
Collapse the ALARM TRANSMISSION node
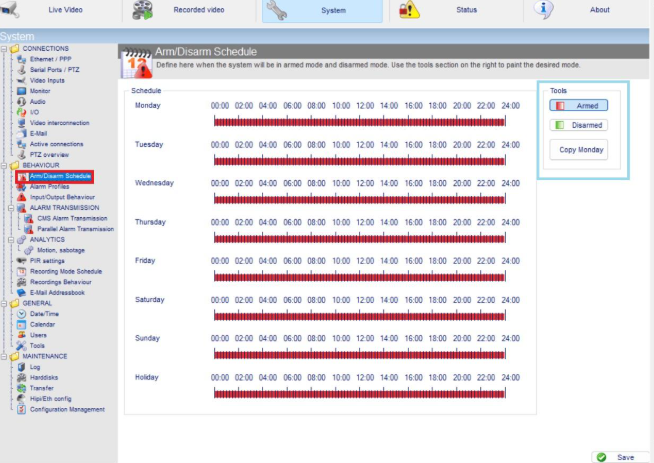tap(11, 208)
